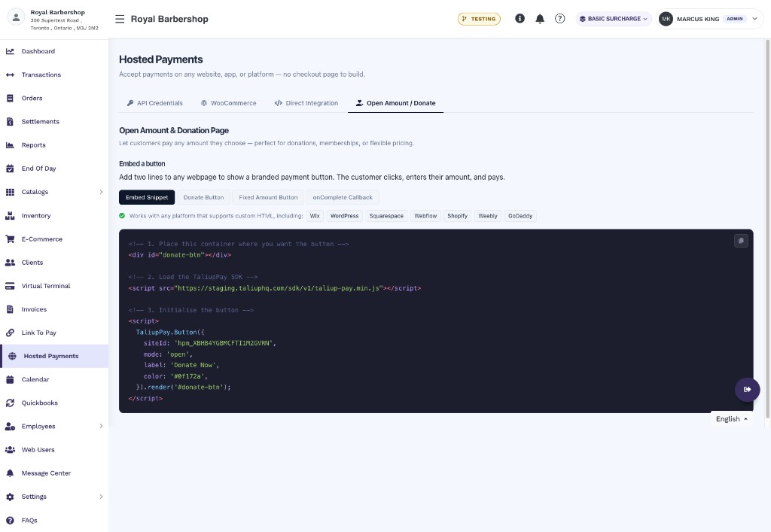Click the ADMIN role badge
Image resolution: width=771 pixels, height=532 pixels.
click(x=735, y=19)
